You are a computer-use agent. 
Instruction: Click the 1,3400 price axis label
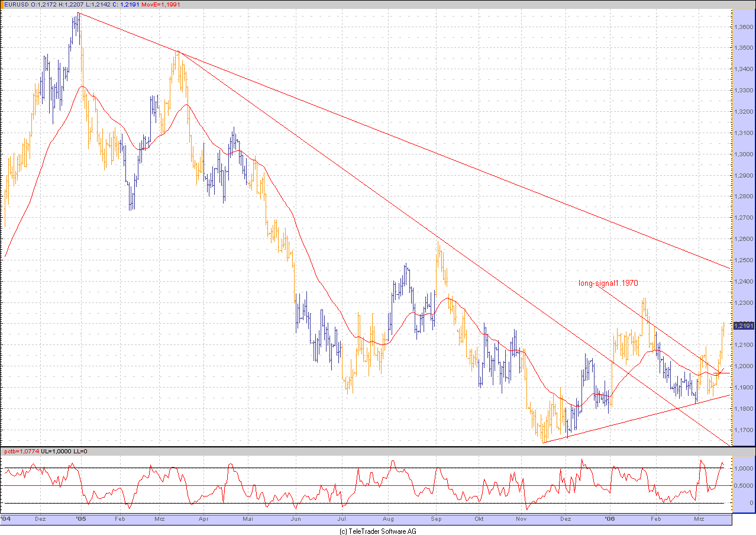coord(744,69)
